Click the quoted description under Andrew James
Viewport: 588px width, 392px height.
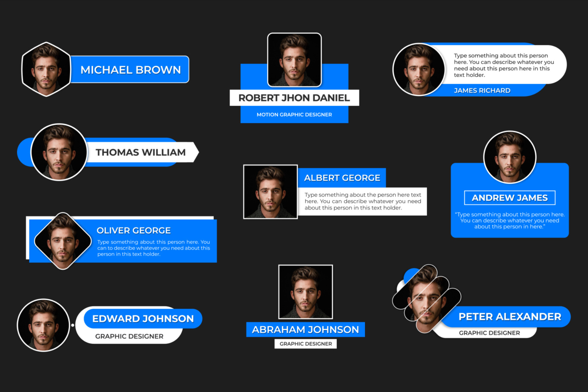pos(509,221)
